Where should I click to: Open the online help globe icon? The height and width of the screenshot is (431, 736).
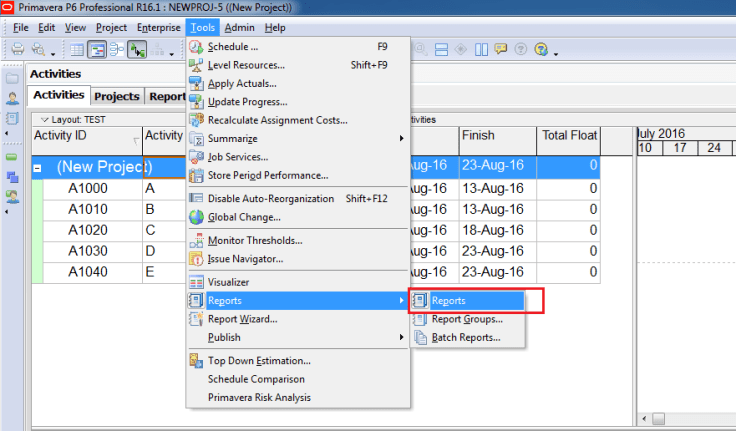click(541, 49)
